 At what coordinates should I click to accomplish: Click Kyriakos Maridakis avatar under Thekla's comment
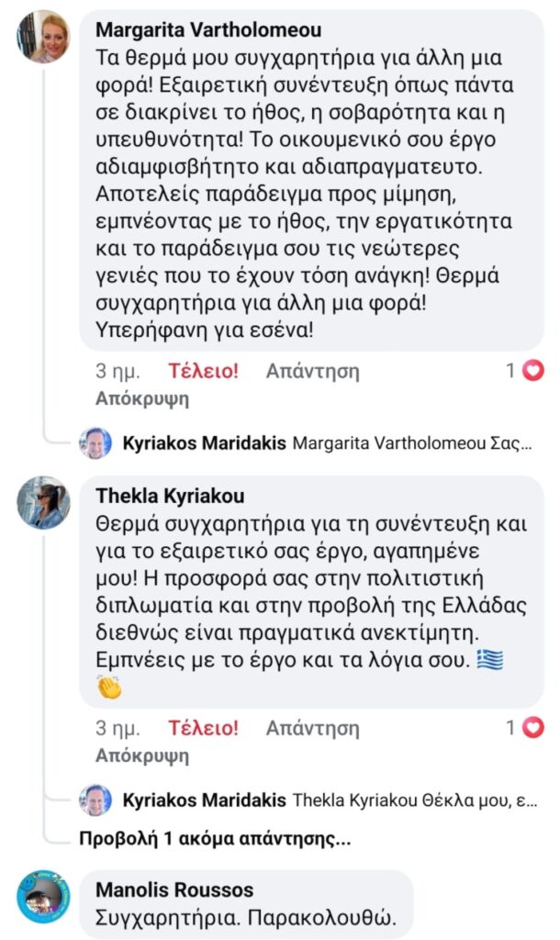[x=95, y=800]
